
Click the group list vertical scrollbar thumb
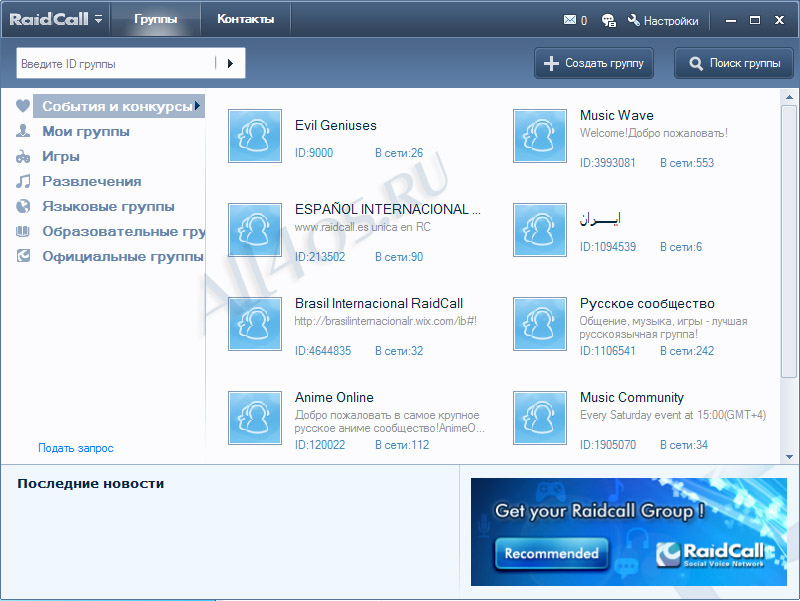coord(789,242)
